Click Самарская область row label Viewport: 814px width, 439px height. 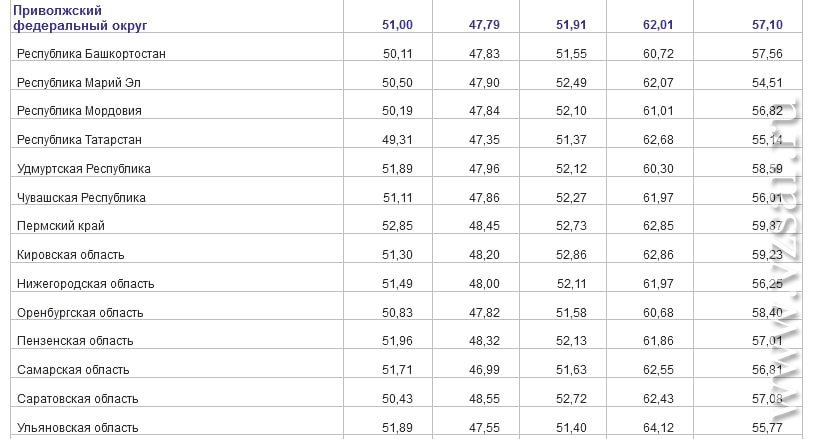(x=73, y=370)
